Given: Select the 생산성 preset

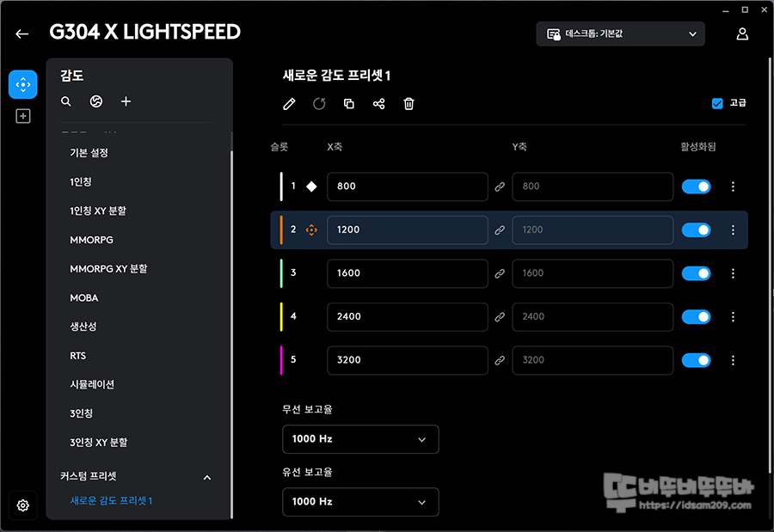Looking at the screenshot, I should (83, 327).
